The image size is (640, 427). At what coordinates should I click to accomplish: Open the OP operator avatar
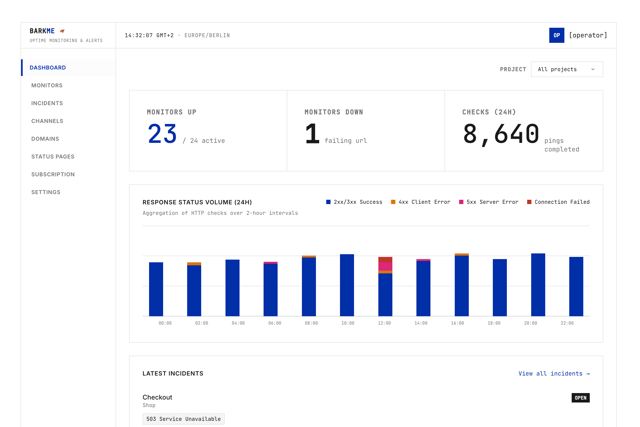click(x=556, y=35)
